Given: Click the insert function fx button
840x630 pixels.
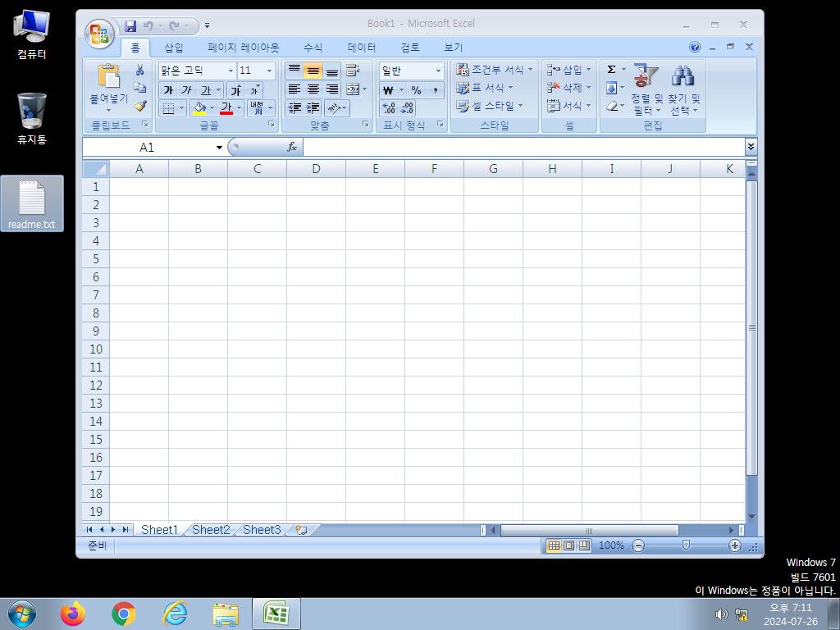Looking at the screenshot, I should 292,147.
